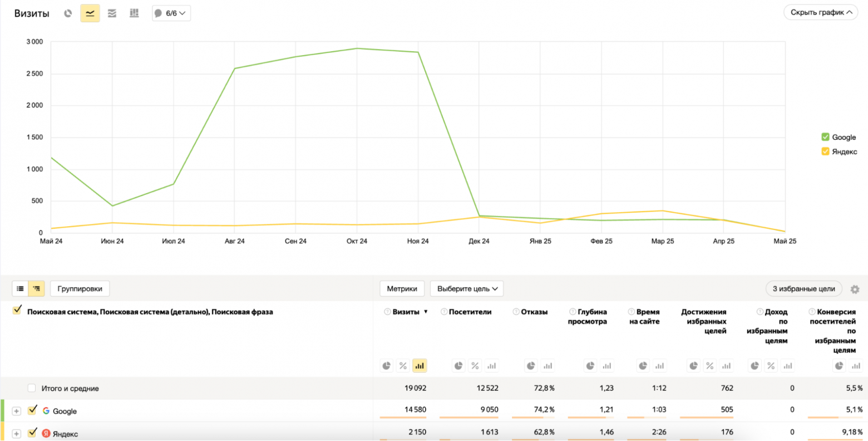Select the column chart visualization icon
The width and height of the screenshot is (868, 441).
pos(134,13)
